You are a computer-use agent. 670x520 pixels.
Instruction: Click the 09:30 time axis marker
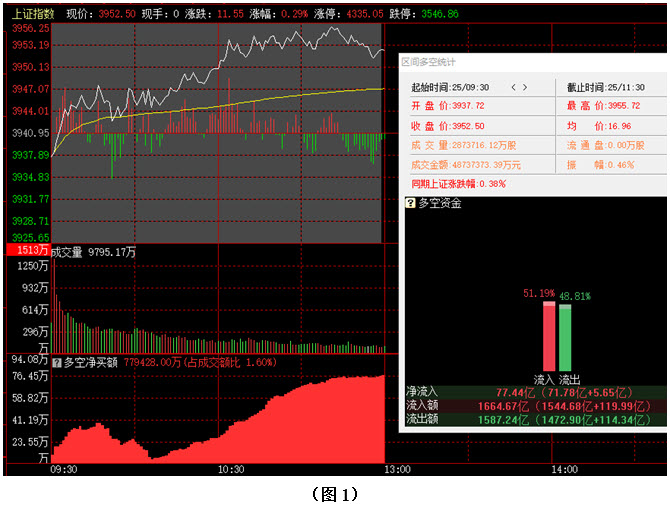click(64, 469)
